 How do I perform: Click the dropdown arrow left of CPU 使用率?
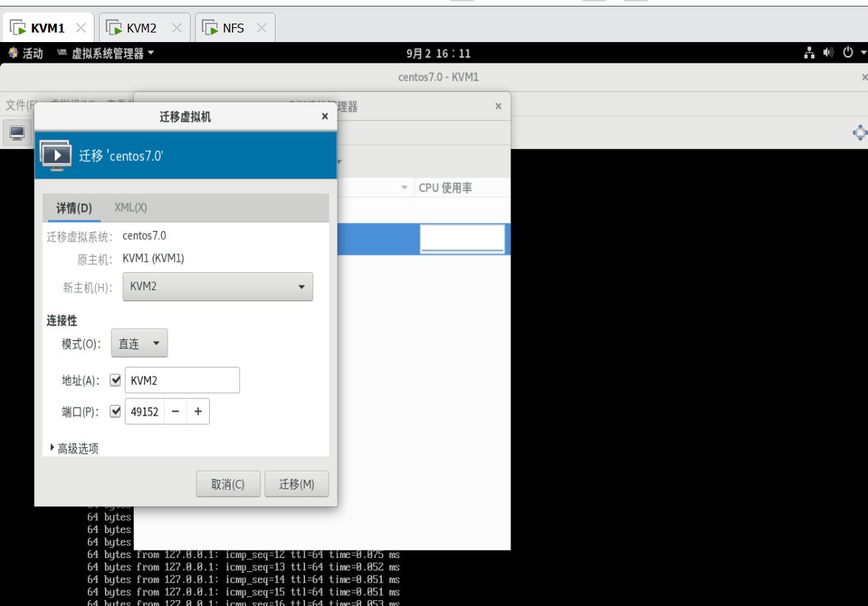coord(405,187)
